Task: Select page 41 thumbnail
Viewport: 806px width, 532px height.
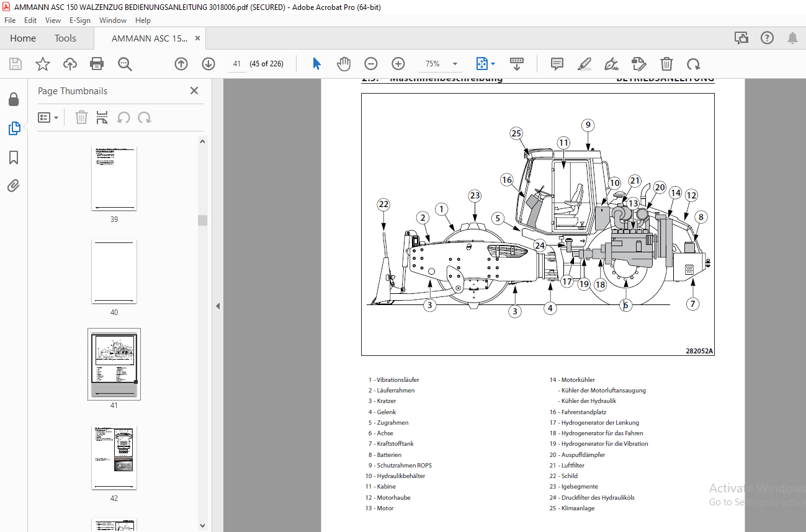Action: coord(114,365)
